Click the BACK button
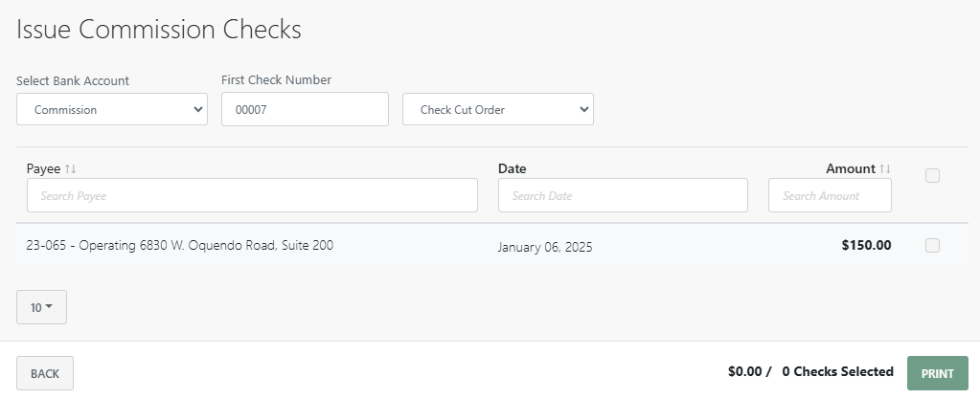The image size is (980, 399). (x=45, y=373)
